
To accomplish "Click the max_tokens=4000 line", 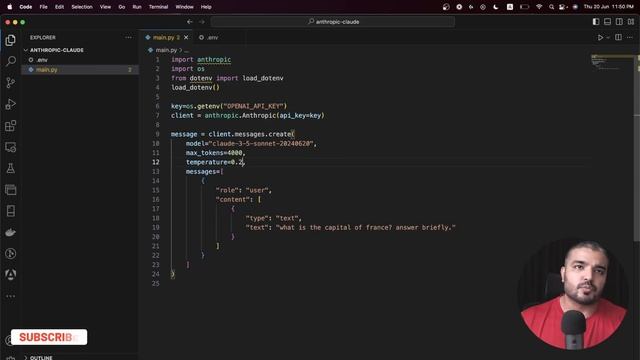I will tap(215, 153).
